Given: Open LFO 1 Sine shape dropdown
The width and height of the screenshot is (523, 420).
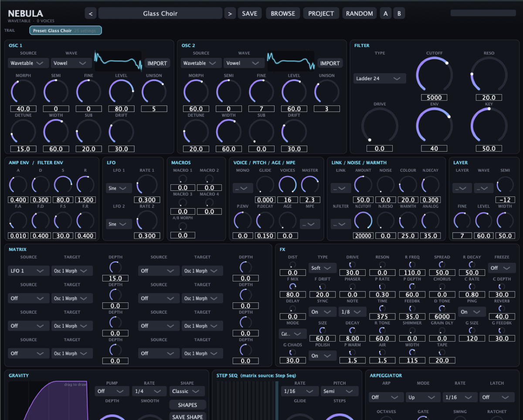Looking at the screenshot, I should [x=119, y=188].
